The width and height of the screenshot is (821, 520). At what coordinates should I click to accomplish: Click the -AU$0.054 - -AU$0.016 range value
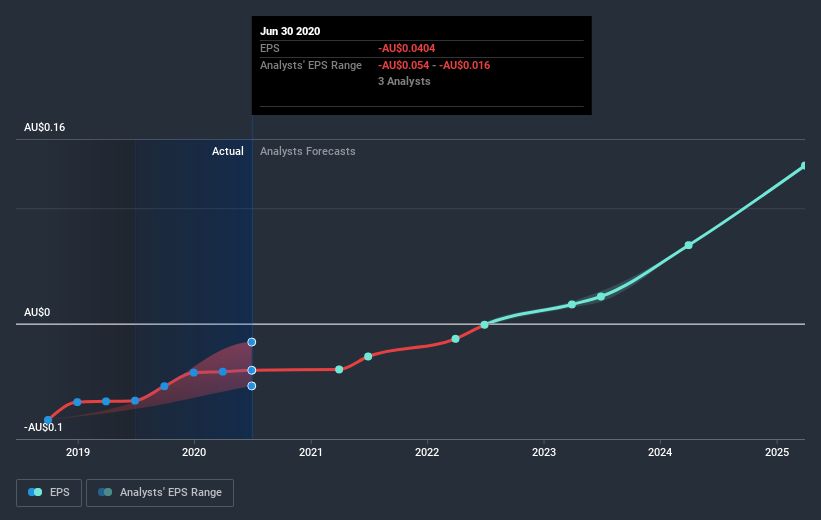[434, 65]
